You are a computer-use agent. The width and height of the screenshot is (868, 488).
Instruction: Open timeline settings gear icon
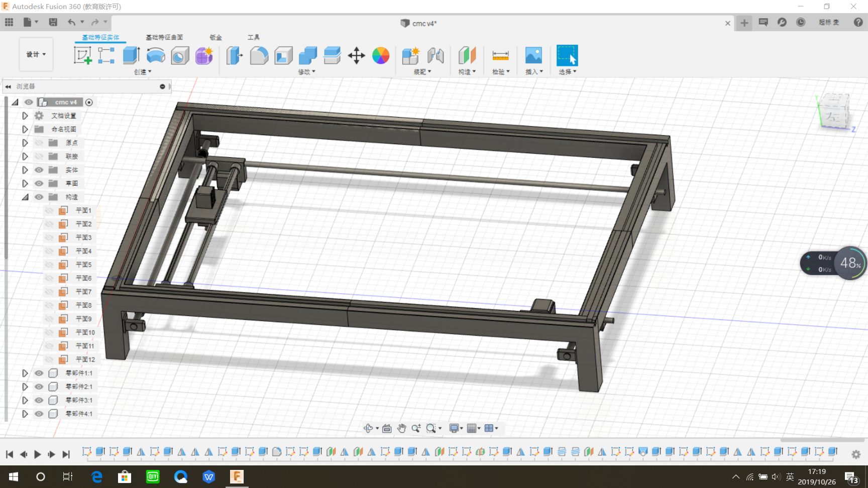point(856,454)
